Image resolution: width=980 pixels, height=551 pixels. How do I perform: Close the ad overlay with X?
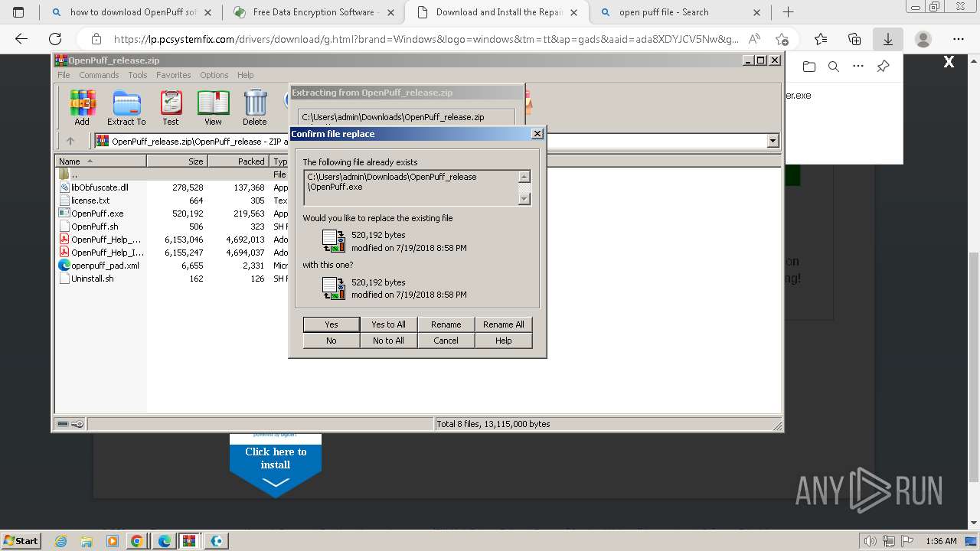[x=949, y=62]
